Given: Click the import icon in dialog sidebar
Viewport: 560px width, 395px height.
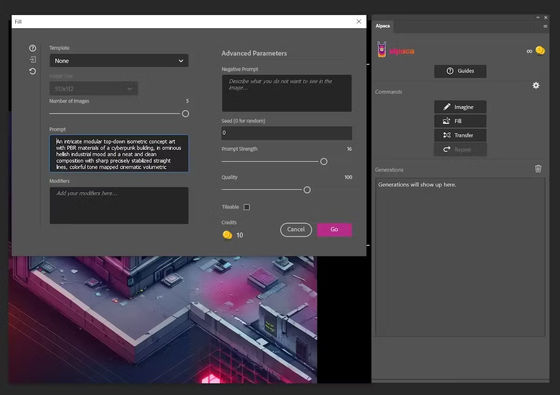Looking at the screenshot, I should [x=32, y=60].
